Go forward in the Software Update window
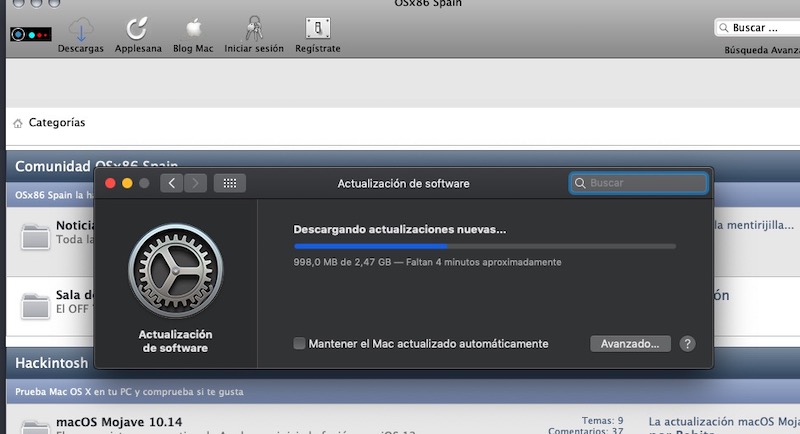 (195, 183)
